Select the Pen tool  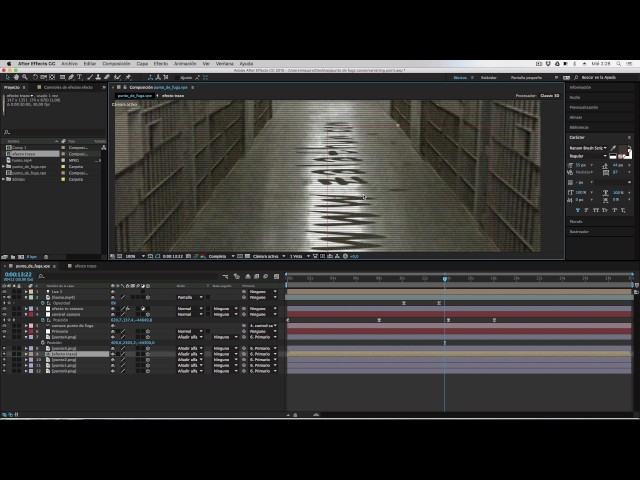tap(71, 77)
